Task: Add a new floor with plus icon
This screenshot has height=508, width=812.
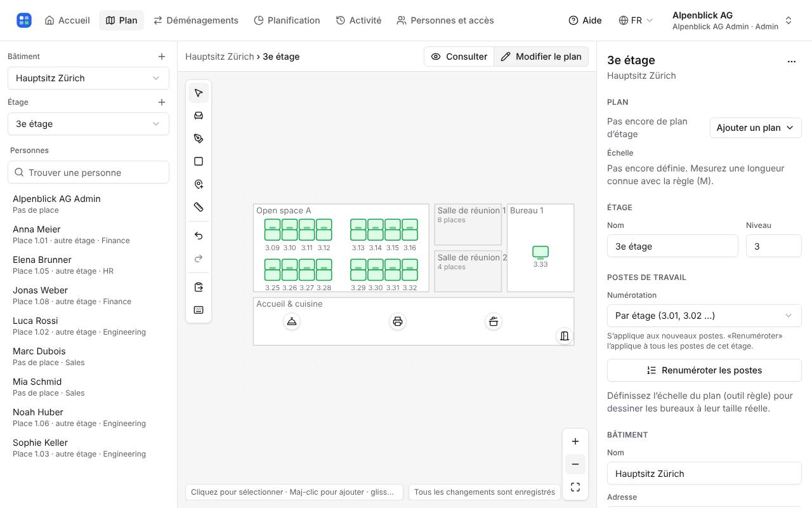Action: 162,102
